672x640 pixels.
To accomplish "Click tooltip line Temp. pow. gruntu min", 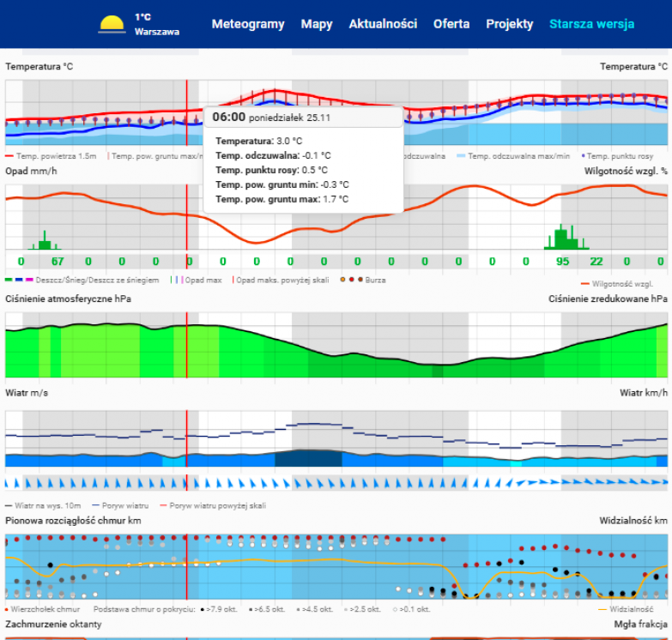I will coord(282,184).
